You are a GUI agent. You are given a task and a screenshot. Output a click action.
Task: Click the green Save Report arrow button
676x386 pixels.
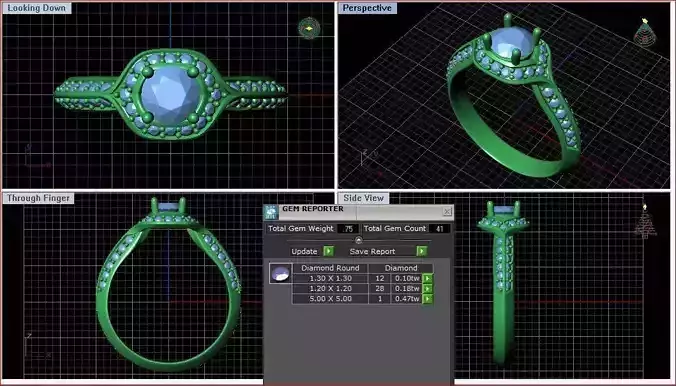click(x=422, y=251)
